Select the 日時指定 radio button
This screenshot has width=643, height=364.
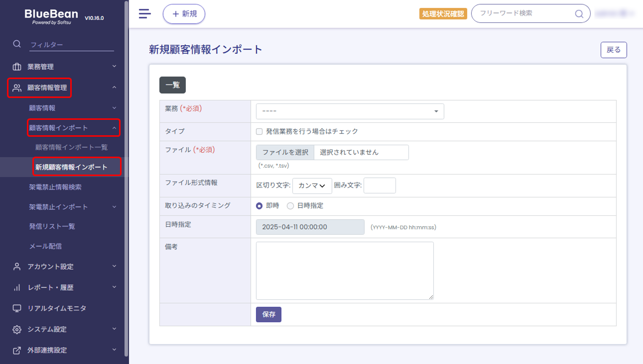click(x=290, y=206)
